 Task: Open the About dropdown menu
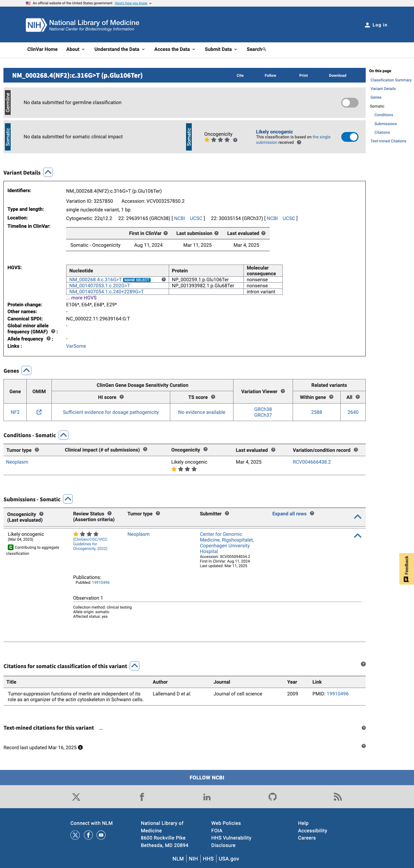75,49
